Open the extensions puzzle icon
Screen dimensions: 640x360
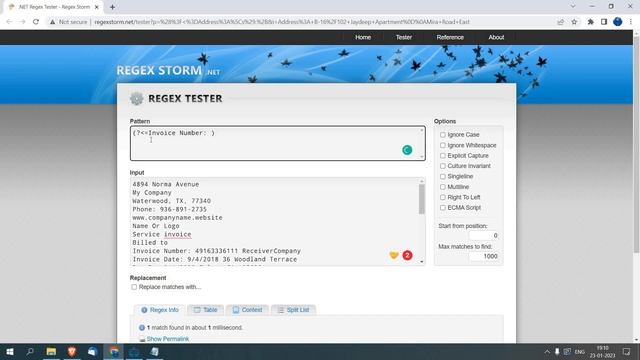(591, 22)
